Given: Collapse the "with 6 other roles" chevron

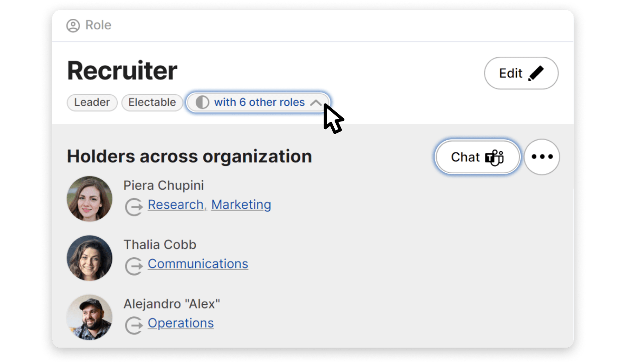Looking at the screenshot, I should 316,103.
